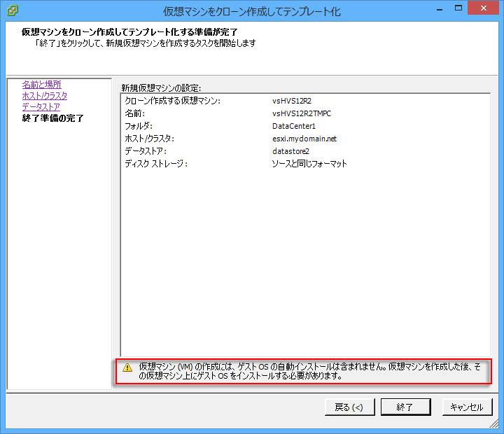Go to the ホスト/クラスタ step link
Screen dimensions: 504x434
tap(45, 96)
